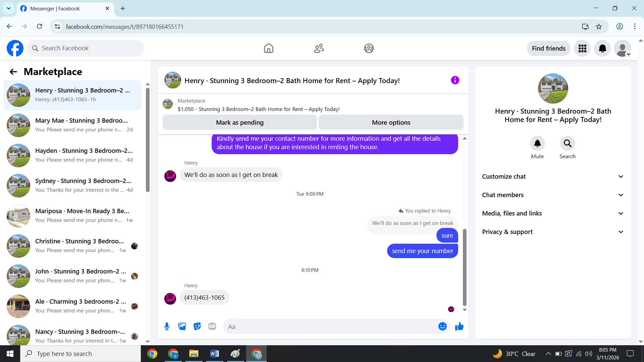This screenshot has width=644, height=362.
Task: Attach a photo using image icon
Action: click(x=182, y=326)
